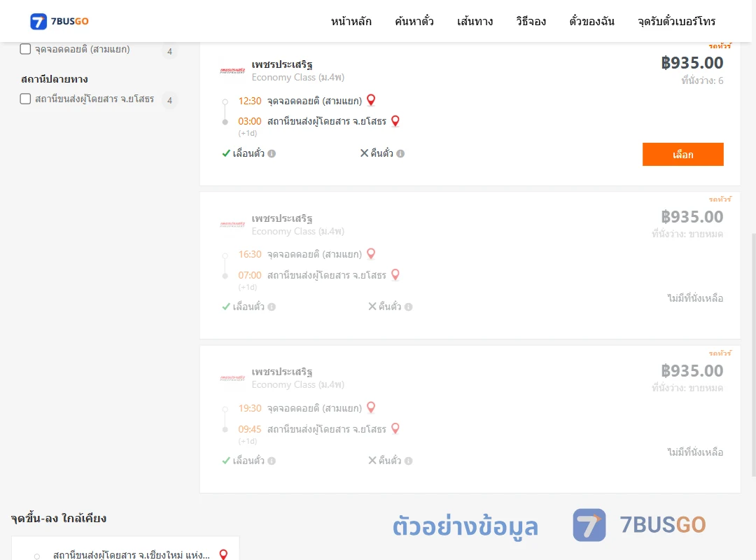This screenshot has width=756, height=560.
Task: Tick the จุดจอดดอยติ (สามแยก) filter checkbox
Action: coord(25,49)
